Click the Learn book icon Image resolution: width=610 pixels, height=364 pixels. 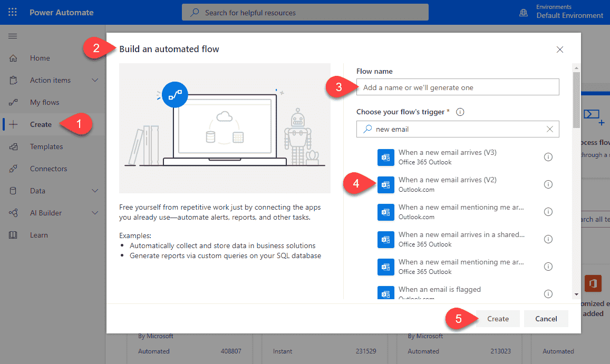point(13,235)
